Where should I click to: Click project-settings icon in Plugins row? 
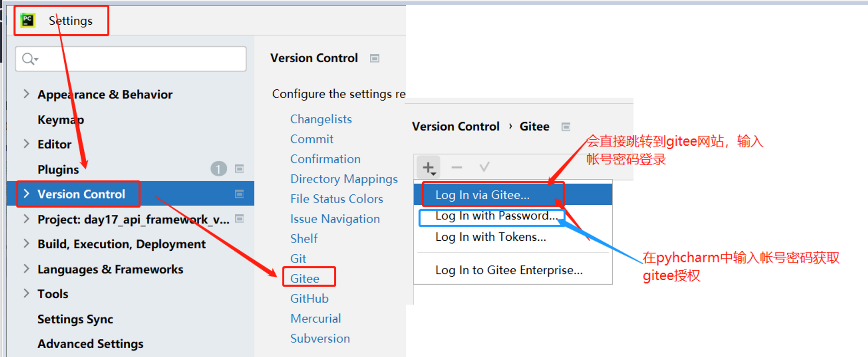[239, 169]
